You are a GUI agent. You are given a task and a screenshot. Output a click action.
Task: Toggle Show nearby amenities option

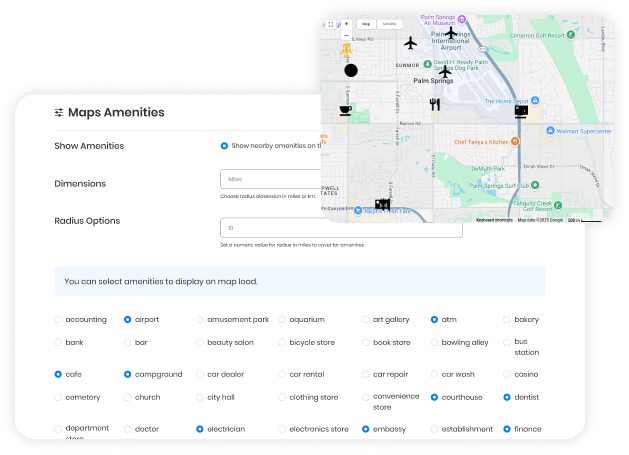pos(224,146)
